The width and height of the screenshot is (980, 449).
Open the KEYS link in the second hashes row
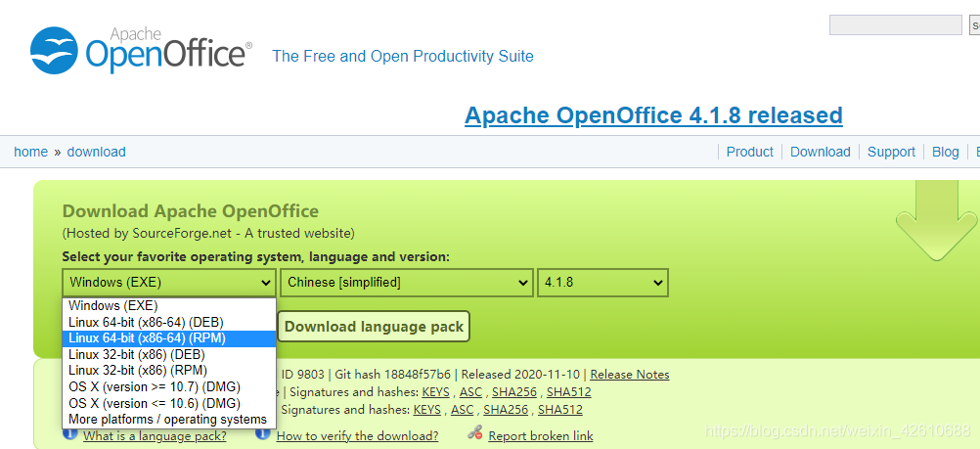(x=426, y=410)
